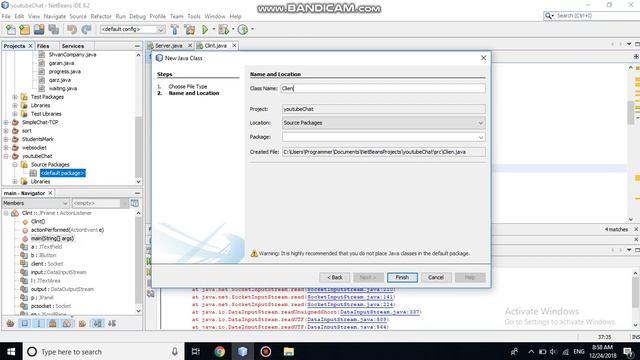640x360 pixels.
Task: Click the Cortana microphone icon
Action: [174, 351]
